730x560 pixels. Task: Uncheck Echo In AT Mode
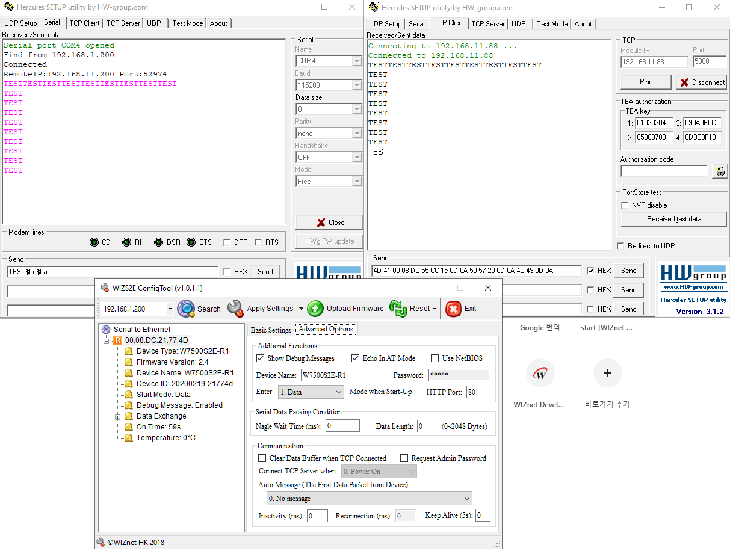[x=355, y=358]
